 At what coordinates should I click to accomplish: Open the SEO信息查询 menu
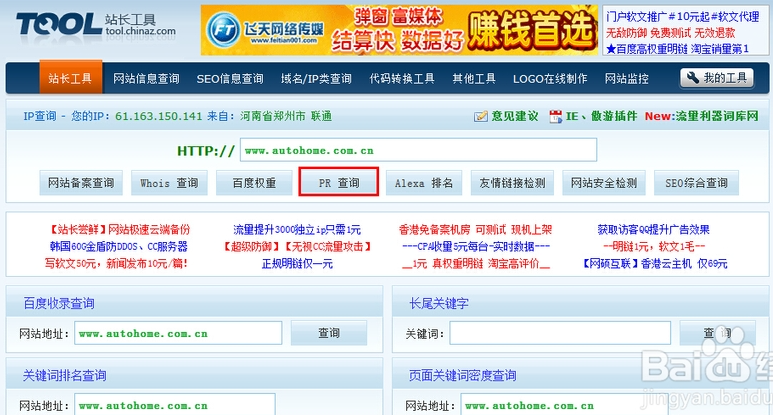tap(230, 79)
